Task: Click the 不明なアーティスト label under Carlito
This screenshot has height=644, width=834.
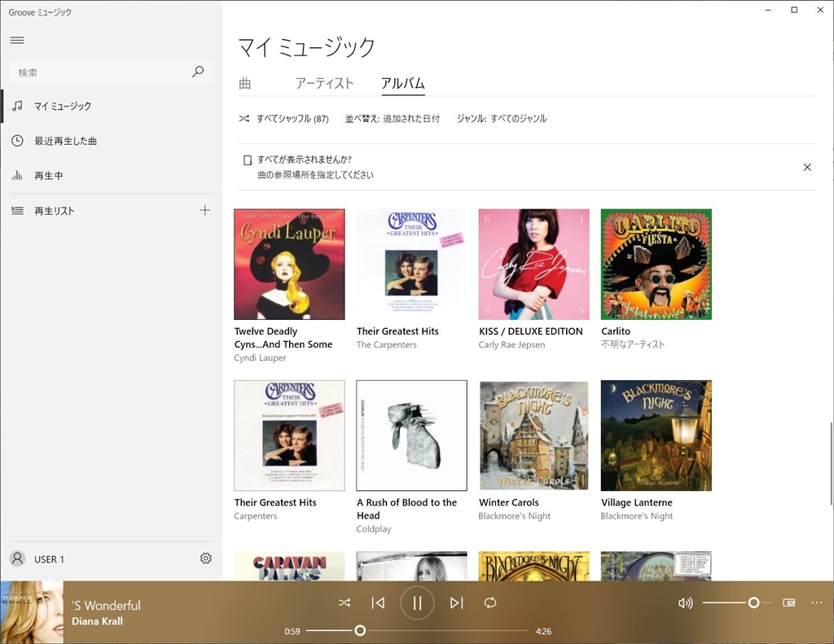Action: click(633, 344)
